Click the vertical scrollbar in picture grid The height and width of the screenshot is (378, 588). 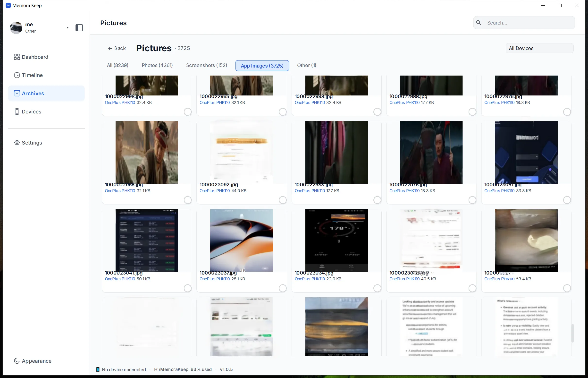point(572,333)
